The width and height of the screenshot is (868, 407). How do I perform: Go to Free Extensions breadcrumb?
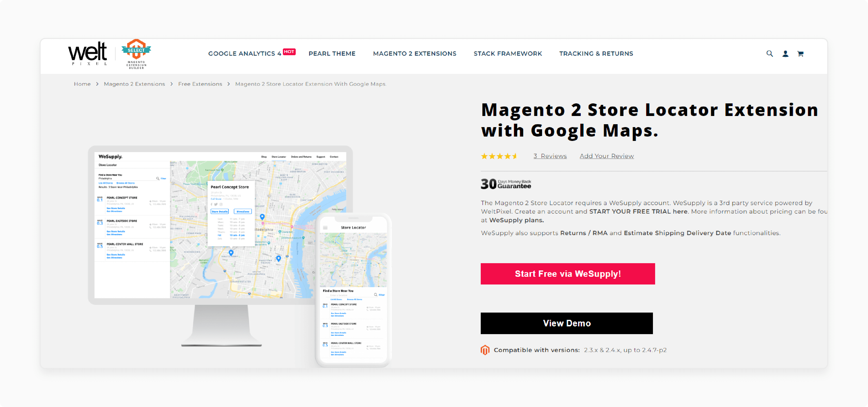(200, 84)
